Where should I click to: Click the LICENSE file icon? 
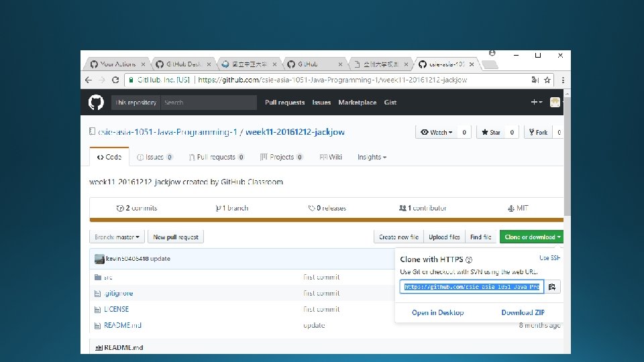click(97, 310)
